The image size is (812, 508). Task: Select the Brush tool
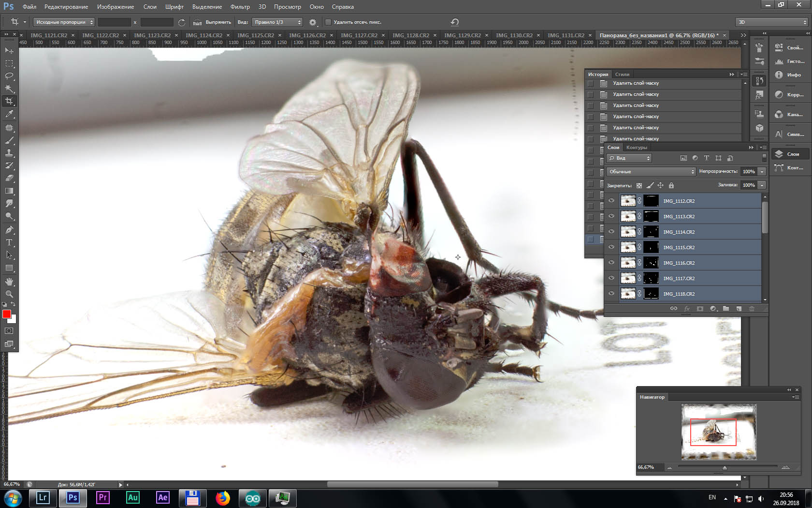[9, 140]
